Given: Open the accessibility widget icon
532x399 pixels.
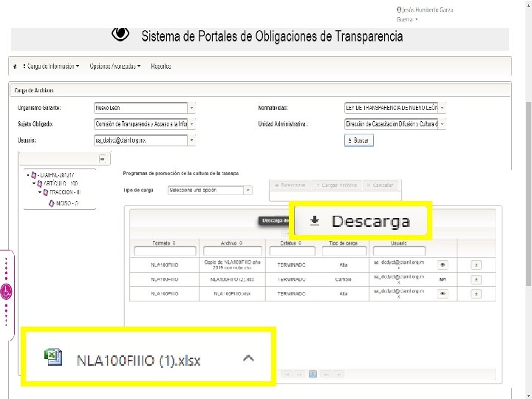Looking at the screenshot, I should [6, 292].
